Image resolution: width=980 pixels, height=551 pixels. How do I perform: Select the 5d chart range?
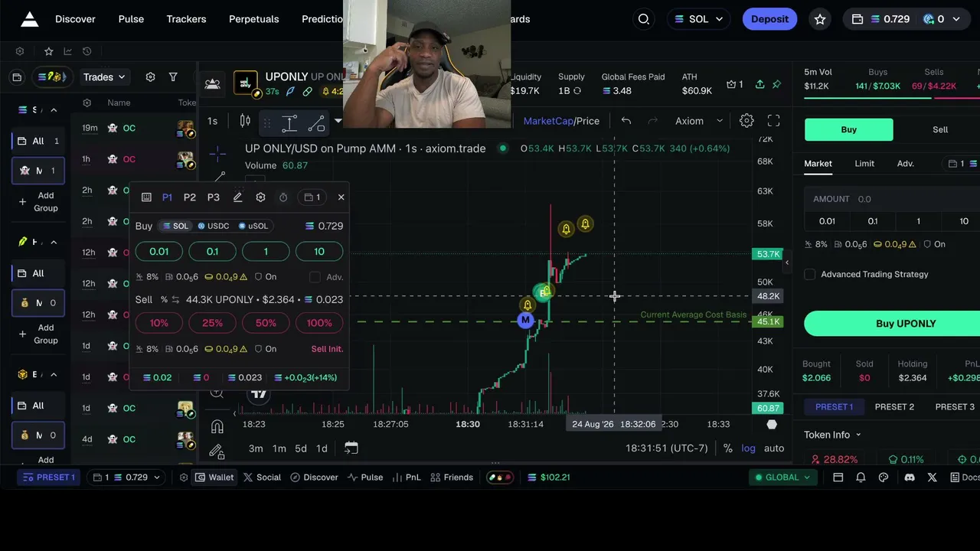(300, 448)
